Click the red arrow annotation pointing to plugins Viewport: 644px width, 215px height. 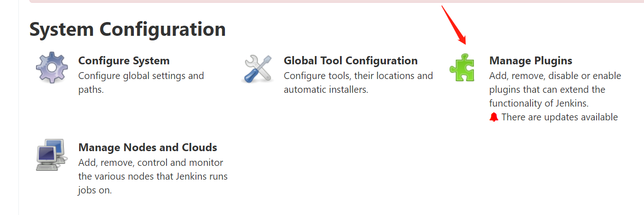pyautogui.click(x=454, y=25)
